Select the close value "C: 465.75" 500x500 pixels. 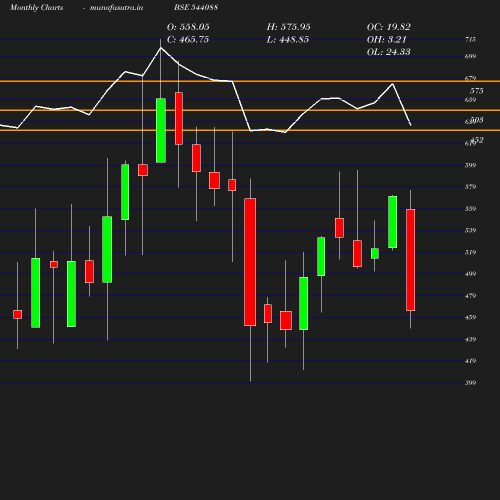[x=188, y=40]
